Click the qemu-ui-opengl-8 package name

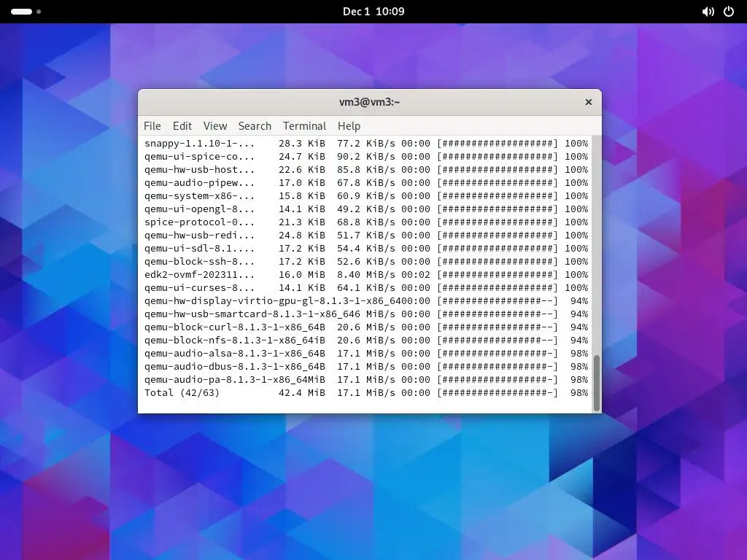[x=199, y=209]
